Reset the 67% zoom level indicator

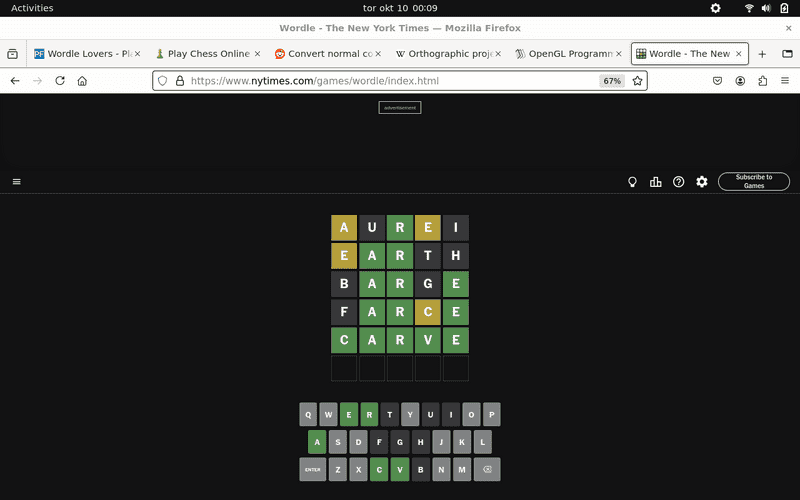click(x=612, y=81)
